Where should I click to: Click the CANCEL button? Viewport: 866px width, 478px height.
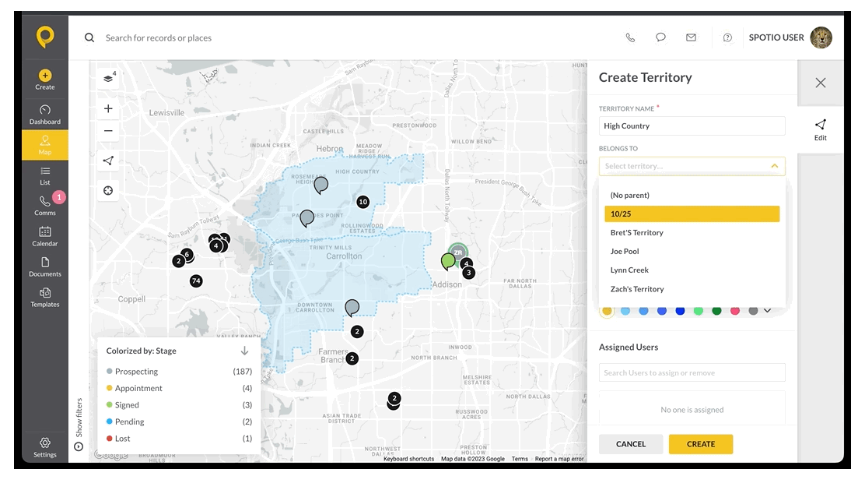tap(631, 444)
